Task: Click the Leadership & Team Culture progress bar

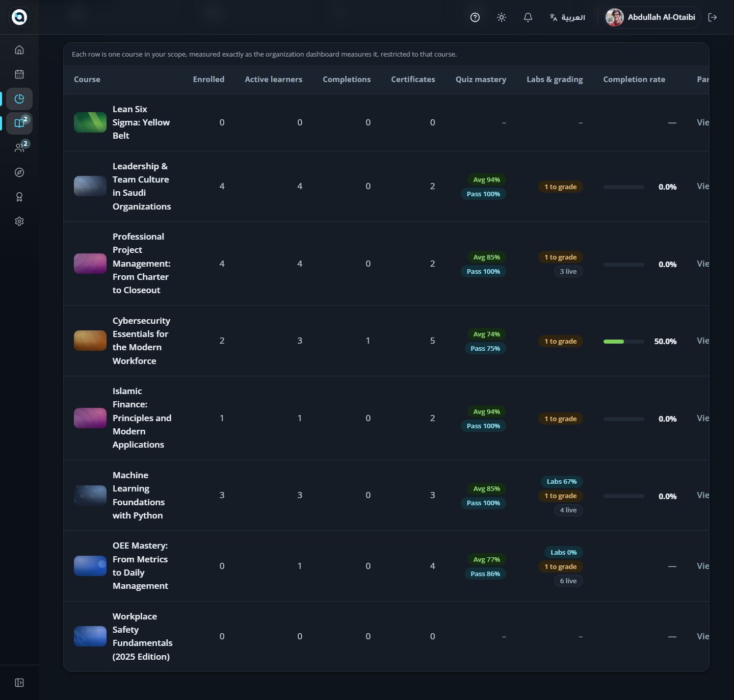Action: (624, 187)
